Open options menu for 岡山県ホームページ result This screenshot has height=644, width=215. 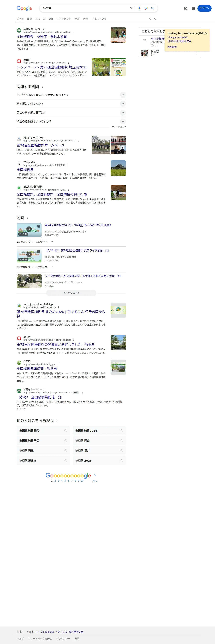[x=78, y=141]
